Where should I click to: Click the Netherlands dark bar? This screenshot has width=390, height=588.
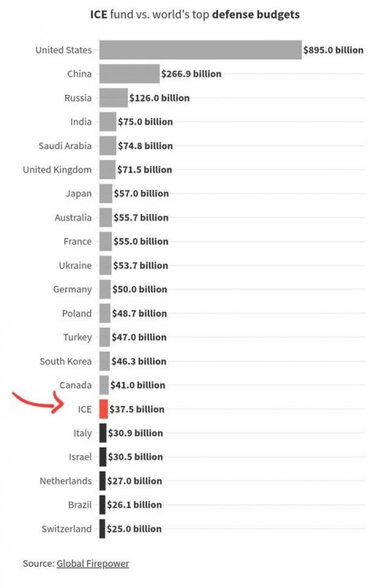click(x=103, y=481)
